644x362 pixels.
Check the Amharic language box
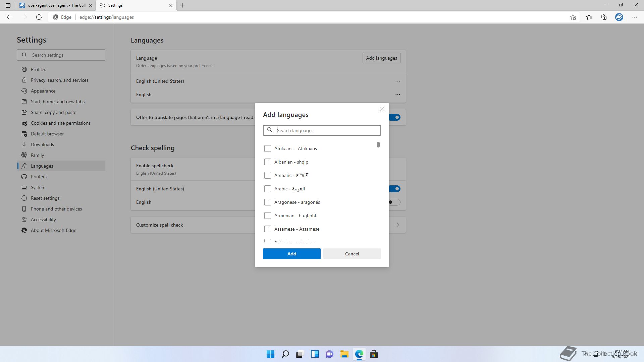(267, 175)
